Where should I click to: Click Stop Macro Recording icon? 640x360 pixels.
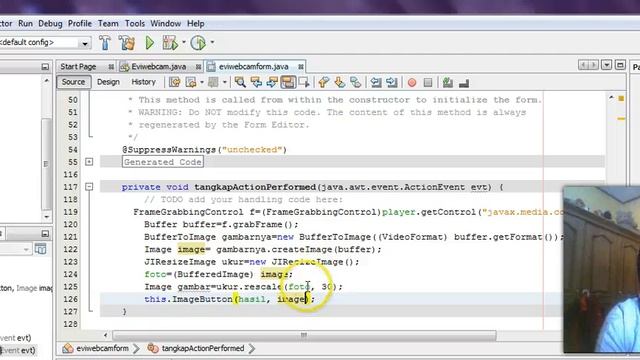[x=428, y=82]
